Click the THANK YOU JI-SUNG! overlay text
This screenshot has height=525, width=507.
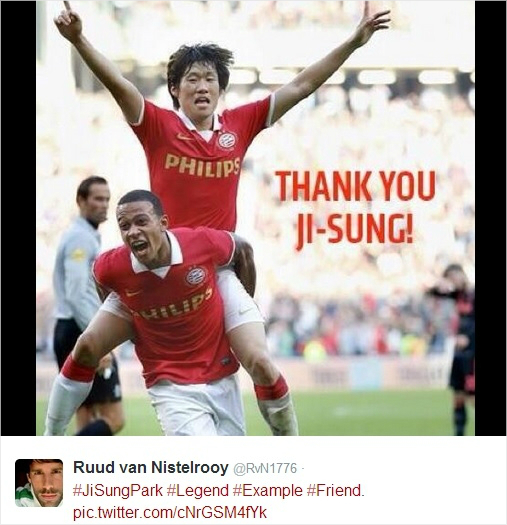pos(355,209)
